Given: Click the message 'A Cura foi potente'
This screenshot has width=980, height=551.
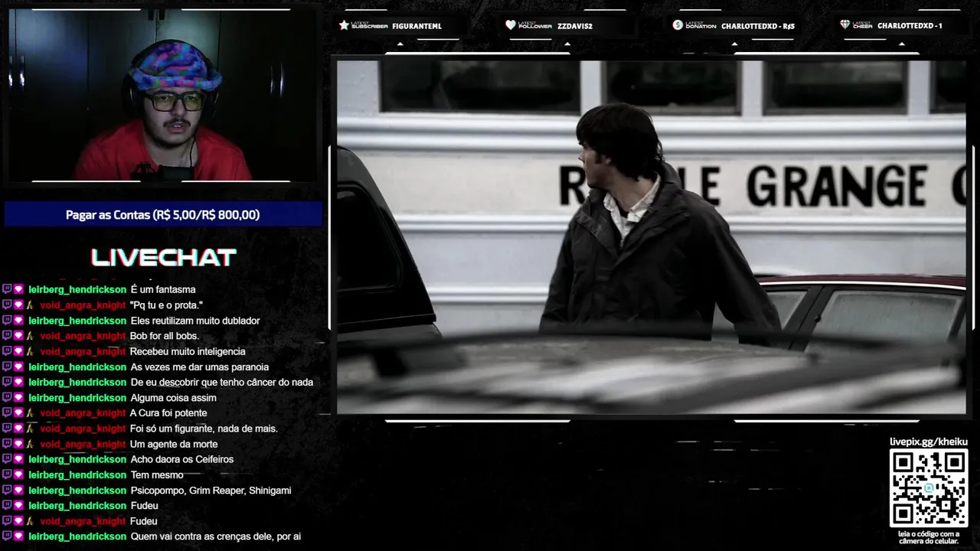Looking at the screenshot, I should tap(168, 413).
